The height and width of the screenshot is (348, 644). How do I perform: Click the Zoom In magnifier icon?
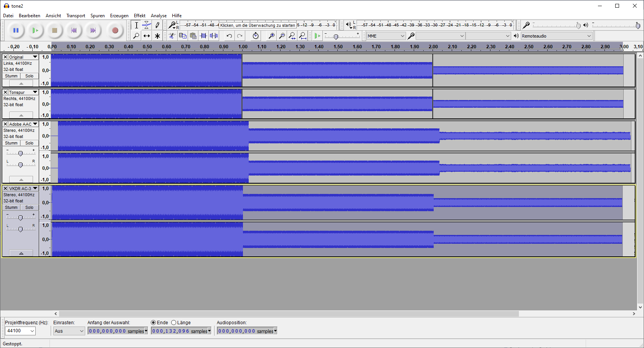click(271, 36)
